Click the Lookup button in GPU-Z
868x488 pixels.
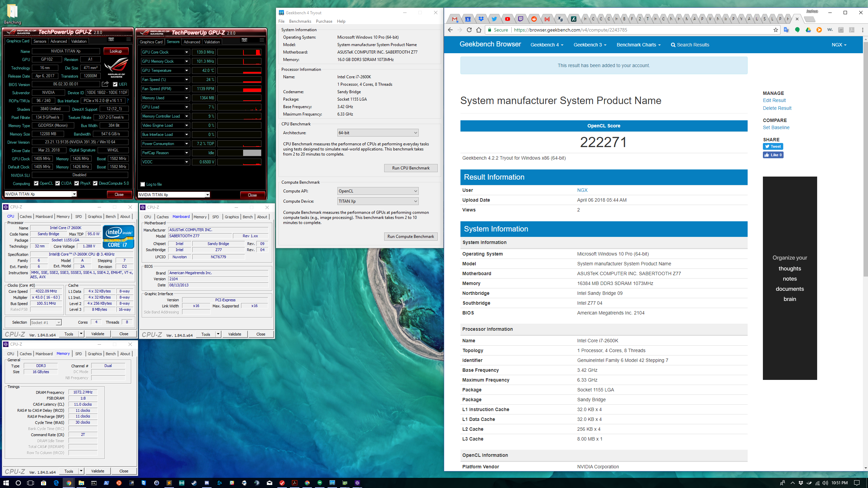tap(116, 51)
